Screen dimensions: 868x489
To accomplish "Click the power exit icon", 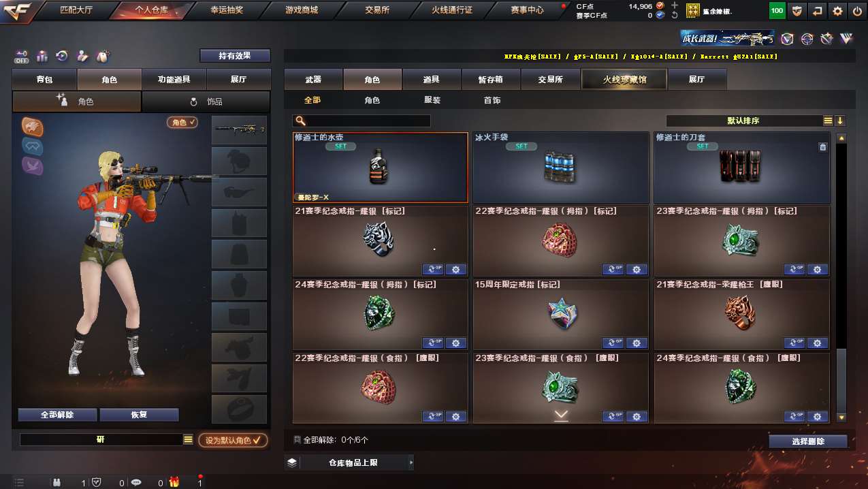I will pos(856,11).
